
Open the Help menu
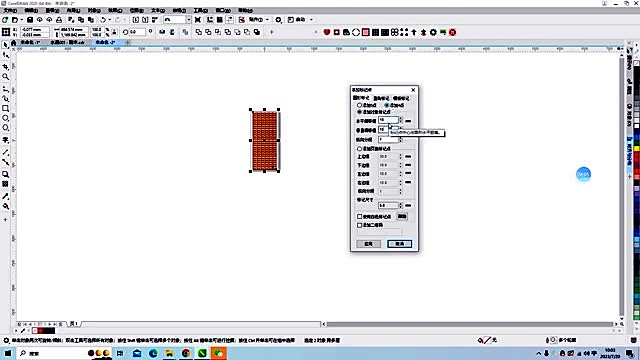click(x=245, y=10)
